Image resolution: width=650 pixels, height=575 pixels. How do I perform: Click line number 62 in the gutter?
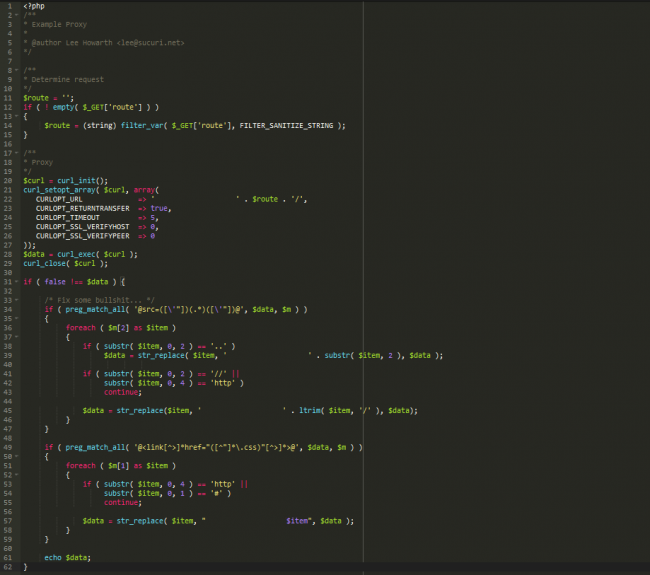[7, 566]
